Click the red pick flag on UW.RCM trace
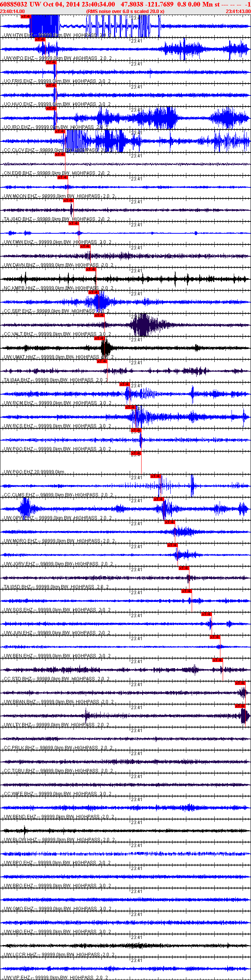 pyautogui.click(x=124, y=384)
